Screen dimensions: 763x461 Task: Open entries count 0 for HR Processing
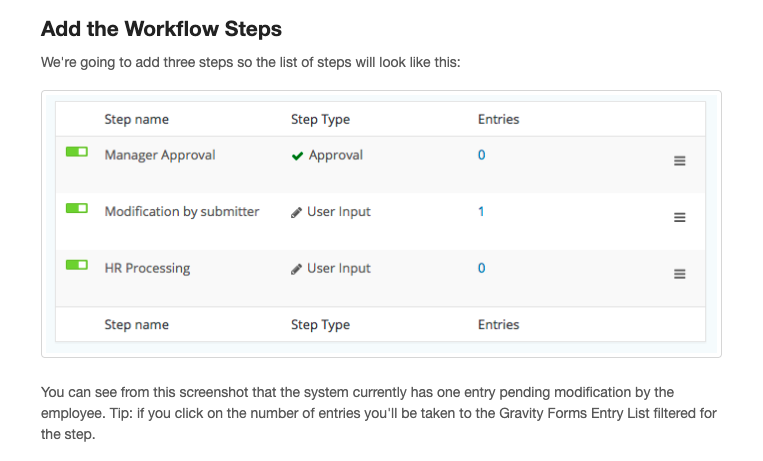coord(481,268)
